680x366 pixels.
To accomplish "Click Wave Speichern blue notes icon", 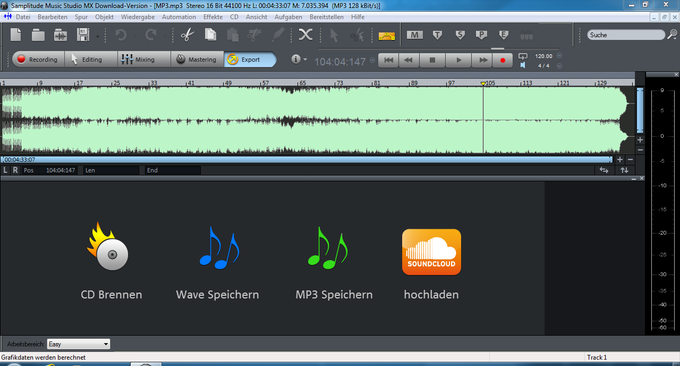I will click(x=219, y=248).
